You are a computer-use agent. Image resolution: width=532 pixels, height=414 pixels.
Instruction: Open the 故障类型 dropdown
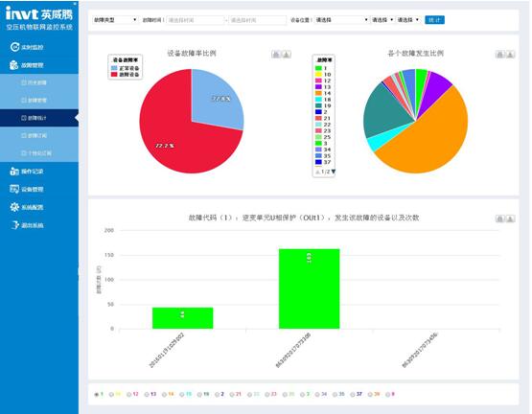[115, 20]
